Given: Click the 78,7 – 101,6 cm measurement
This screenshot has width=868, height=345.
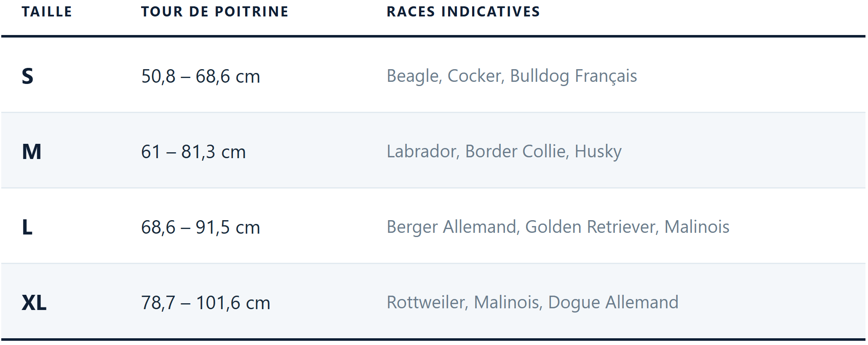Looking at the screenshot, I should 206,303.
